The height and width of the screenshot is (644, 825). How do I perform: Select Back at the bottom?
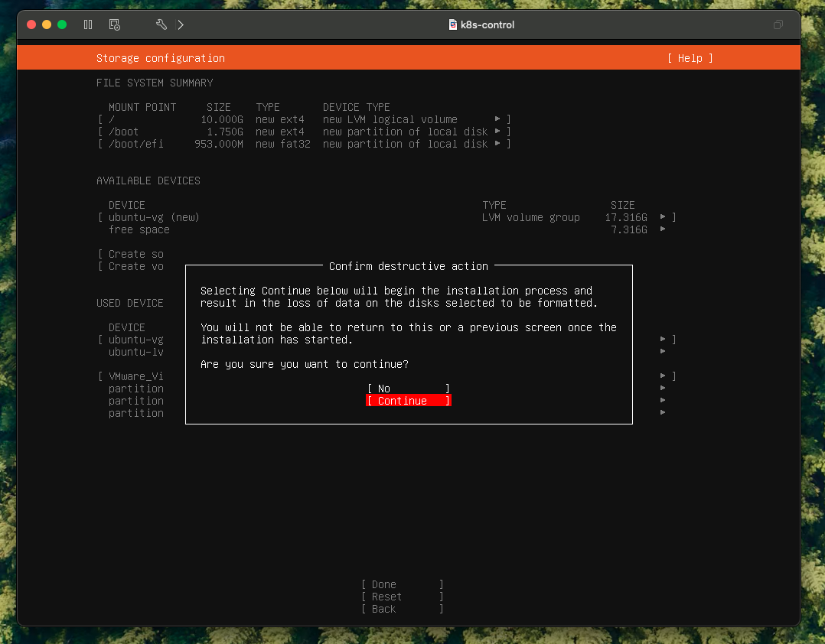click(402, 609)
